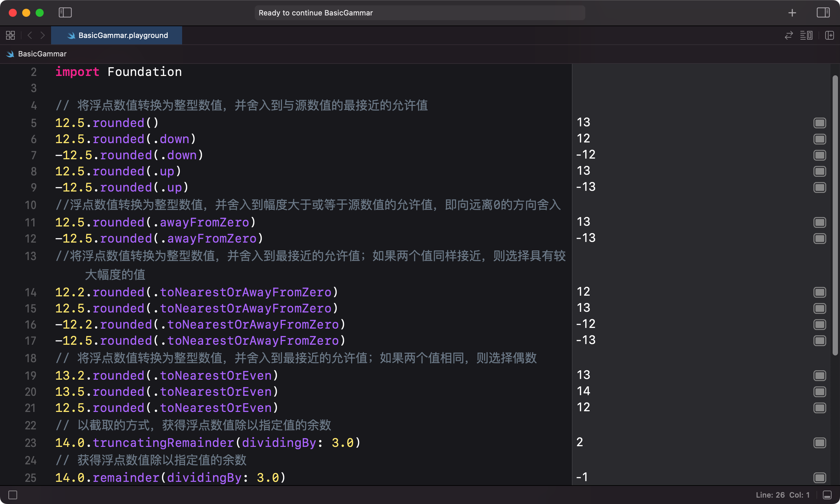Open the related items grid menu

(x=10, y=35)
